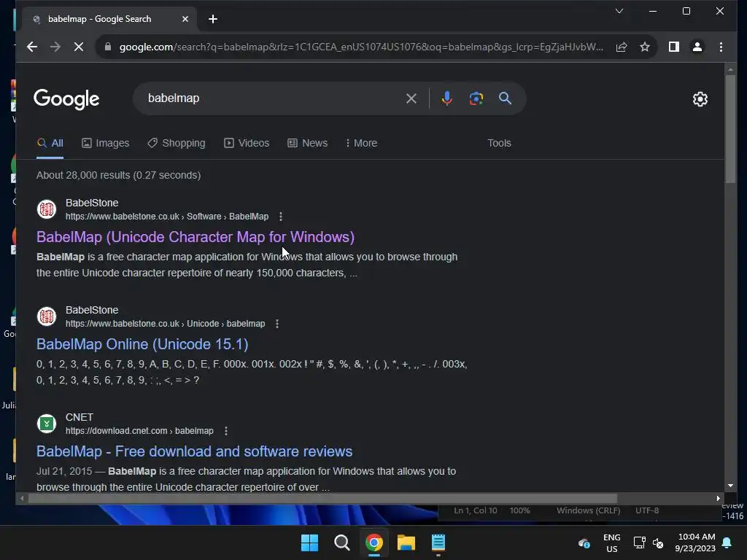The image size is (747, 560).
Task: Switch to Images results
Action: (105, 144)
